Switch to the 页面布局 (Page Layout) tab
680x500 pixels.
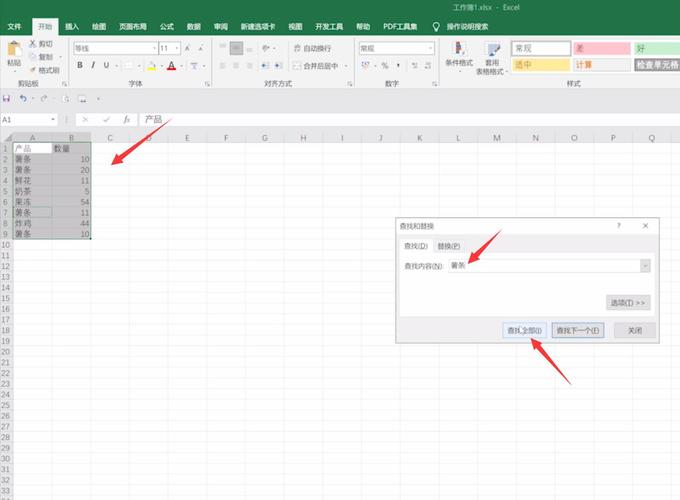[133, 26]
